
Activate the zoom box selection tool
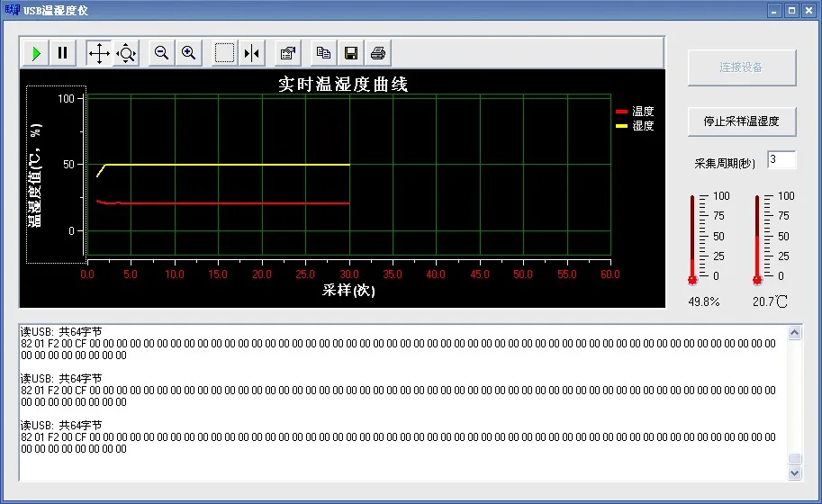coord(225,53)
